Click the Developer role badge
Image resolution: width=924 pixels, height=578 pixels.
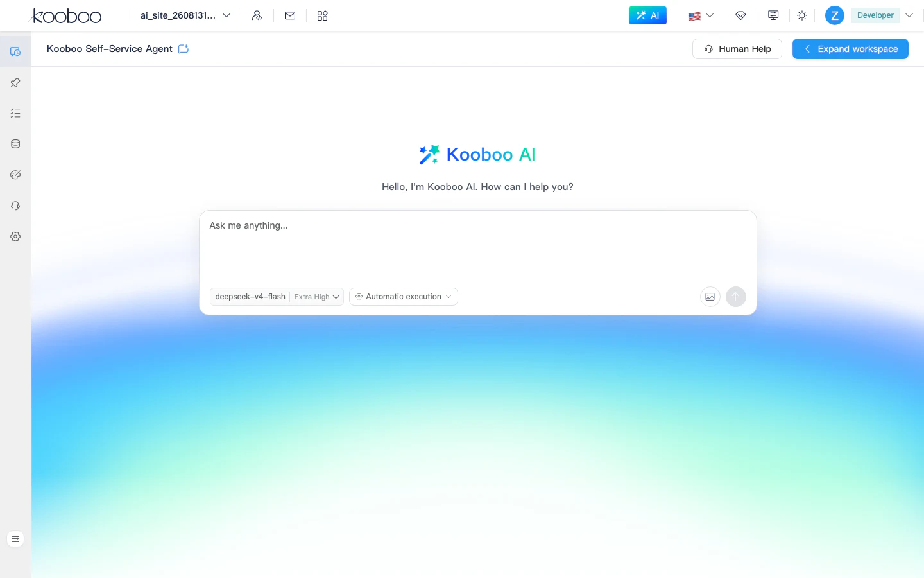(x=875, y=15)
